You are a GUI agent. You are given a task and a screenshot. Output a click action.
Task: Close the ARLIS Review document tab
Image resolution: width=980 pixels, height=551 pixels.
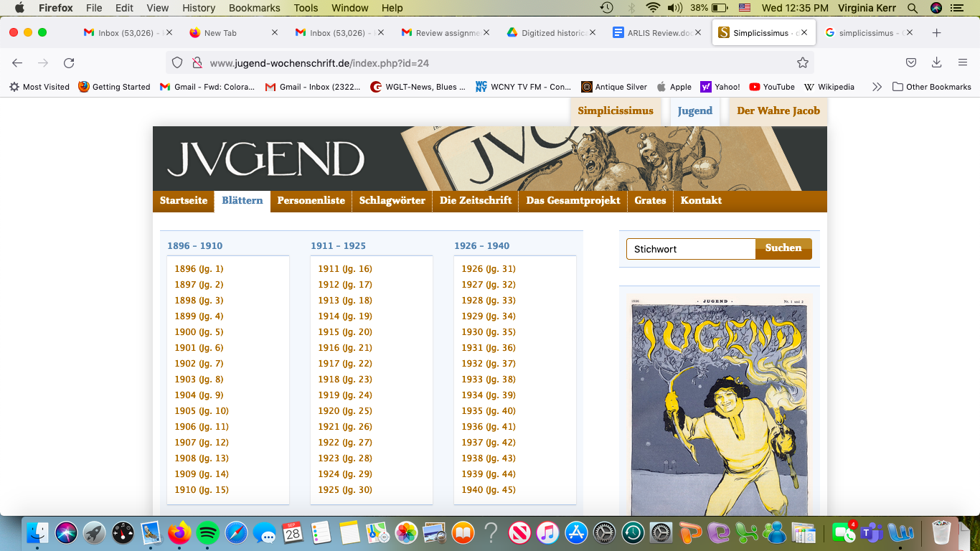pos(699,33)
